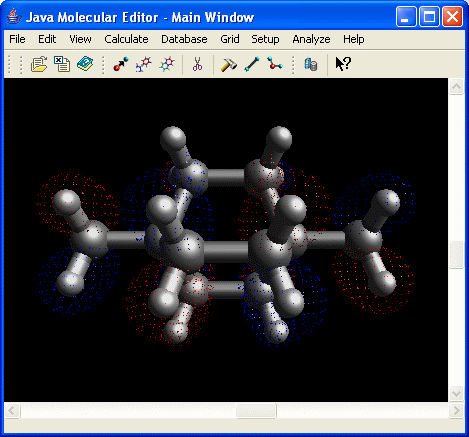
Task: Click the scissors cut tool
Action: click(x=197, y=64)
